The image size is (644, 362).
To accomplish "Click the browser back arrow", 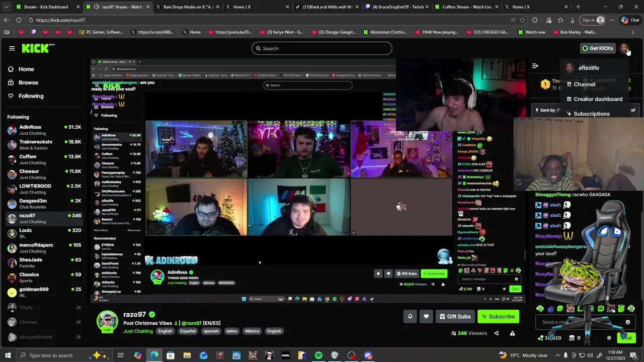I will 6,20.
